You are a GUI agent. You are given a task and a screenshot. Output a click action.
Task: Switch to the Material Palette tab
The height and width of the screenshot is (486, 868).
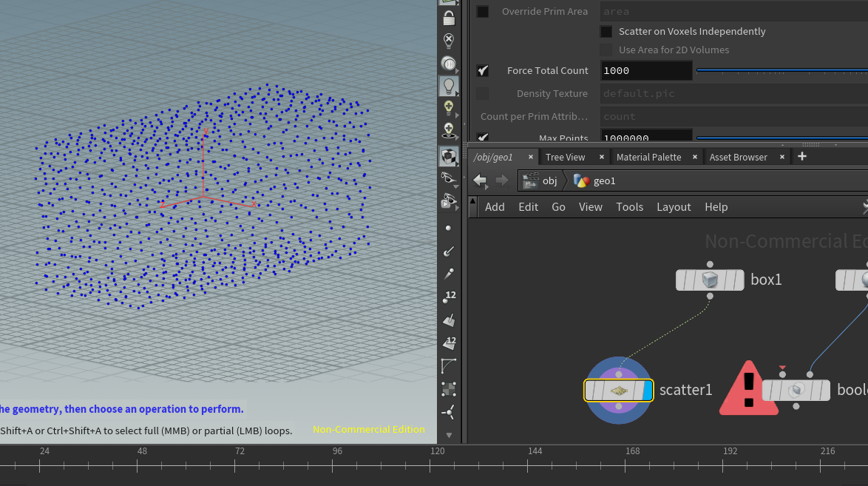coord(648,157)
